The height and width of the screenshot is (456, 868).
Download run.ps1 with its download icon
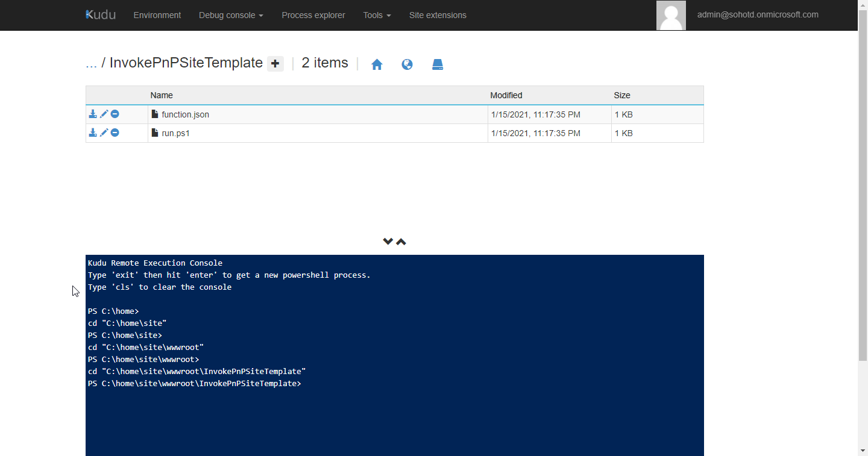tap(93, 133)
